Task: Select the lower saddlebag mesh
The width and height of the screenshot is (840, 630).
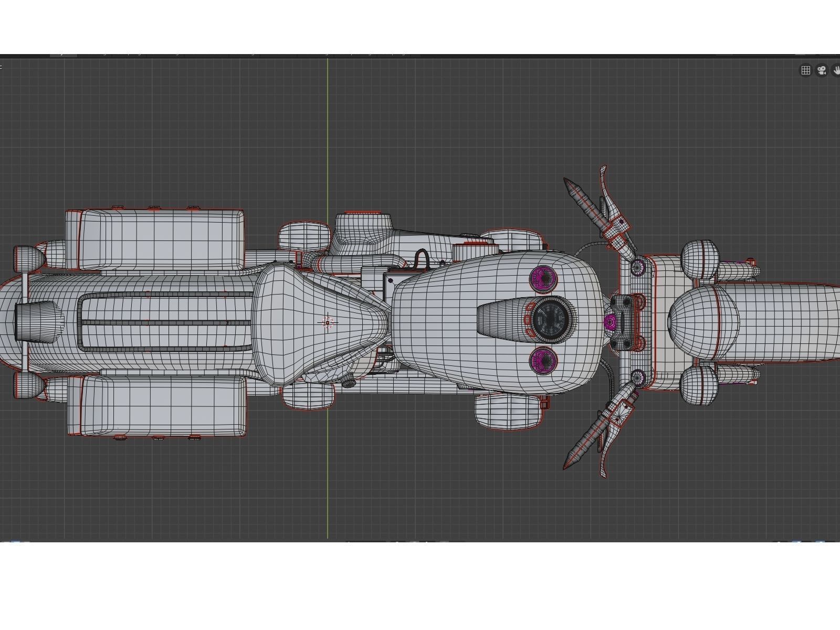Action: (156, 405)
